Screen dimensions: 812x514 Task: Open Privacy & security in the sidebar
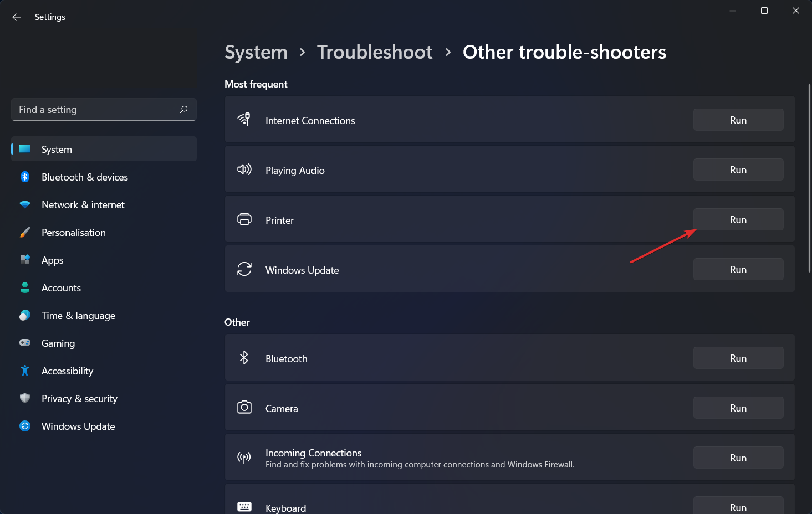[x=104, y=398]
